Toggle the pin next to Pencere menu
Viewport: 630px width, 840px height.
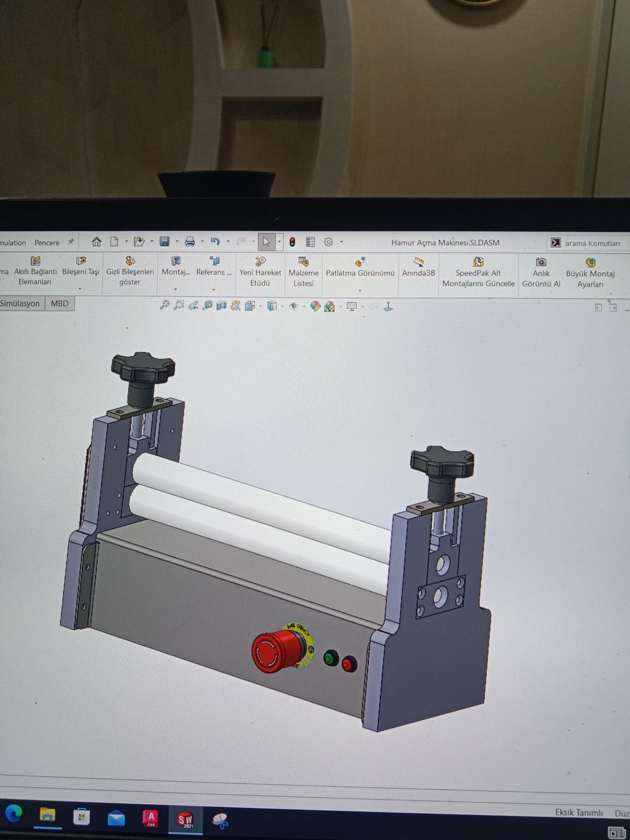(x=71, y=242)
